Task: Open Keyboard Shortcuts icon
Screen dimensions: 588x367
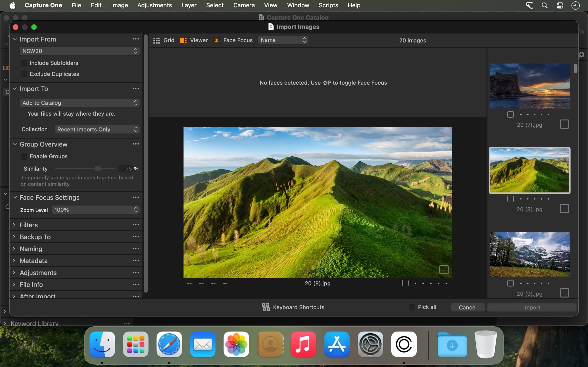Action: [266, 307]
